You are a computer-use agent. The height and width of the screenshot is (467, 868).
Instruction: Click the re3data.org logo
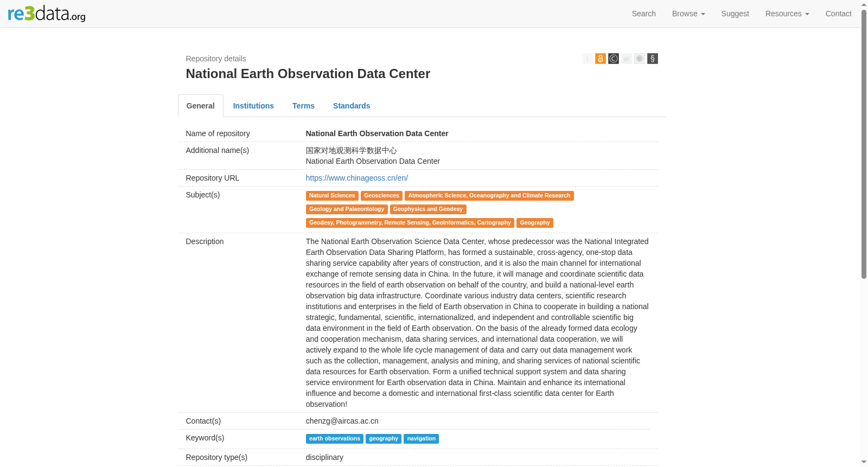[47, 14]
